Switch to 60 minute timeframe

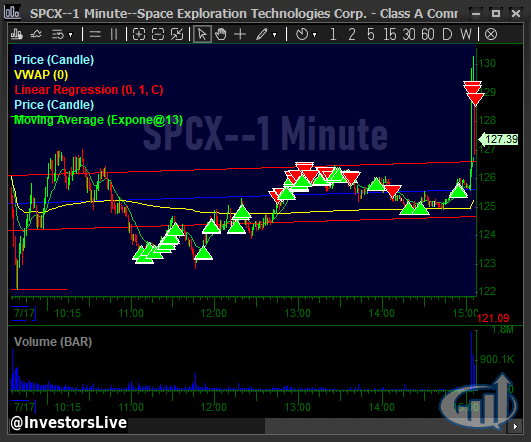[x=428, y=35]
